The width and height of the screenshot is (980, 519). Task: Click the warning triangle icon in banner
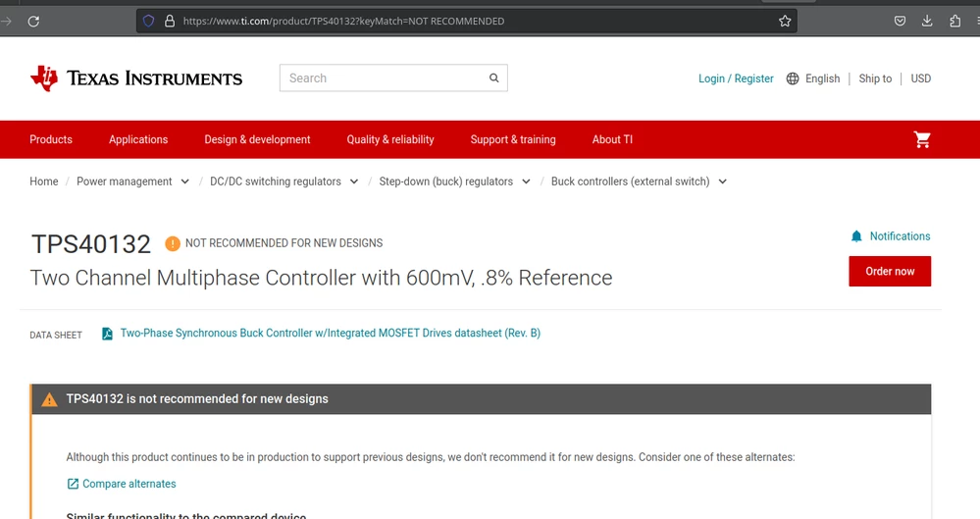pyautogui.click(x=49, y=399)
